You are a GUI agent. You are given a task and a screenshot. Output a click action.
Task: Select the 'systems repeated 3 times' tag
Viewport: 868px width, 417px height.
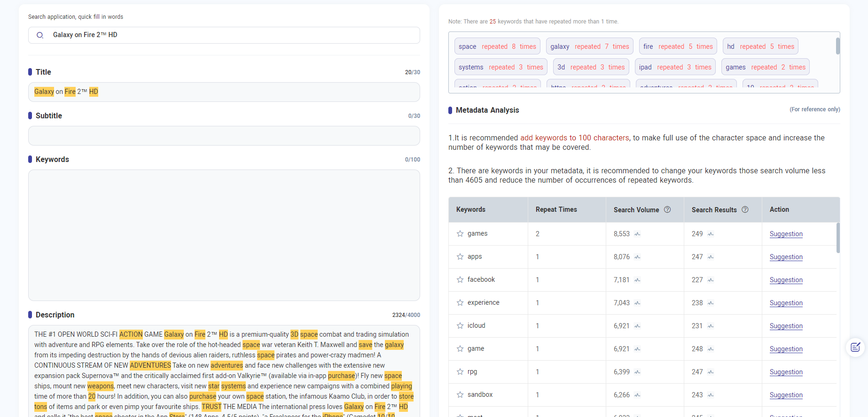coord(501,67)
